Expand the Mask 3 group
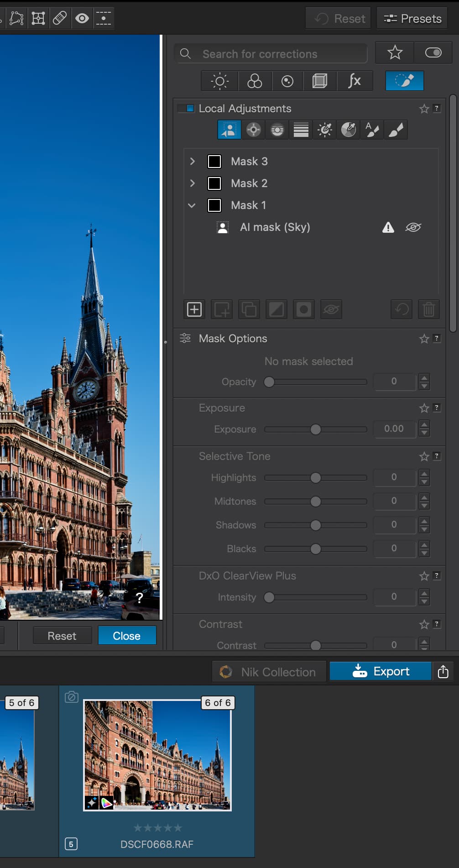Image resolution: width=459 pixels, height=868 pixels. [x=192, y=162]
